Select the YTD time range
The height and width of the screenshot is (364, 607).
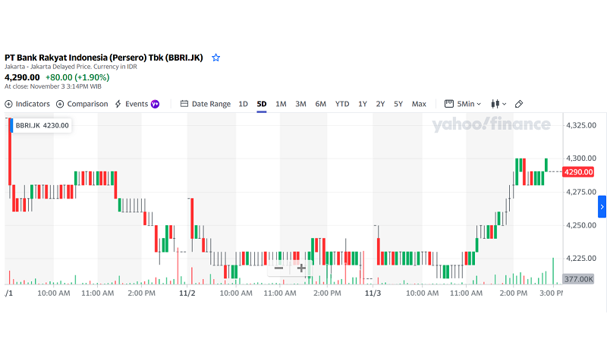pyautogui.click(x=342, y=104)
